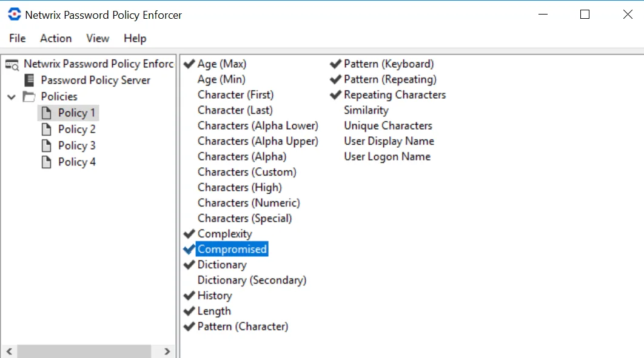Select Policy 2 in the tree
This screenshot has height=358, width=644.
click(x=77, y=129)
